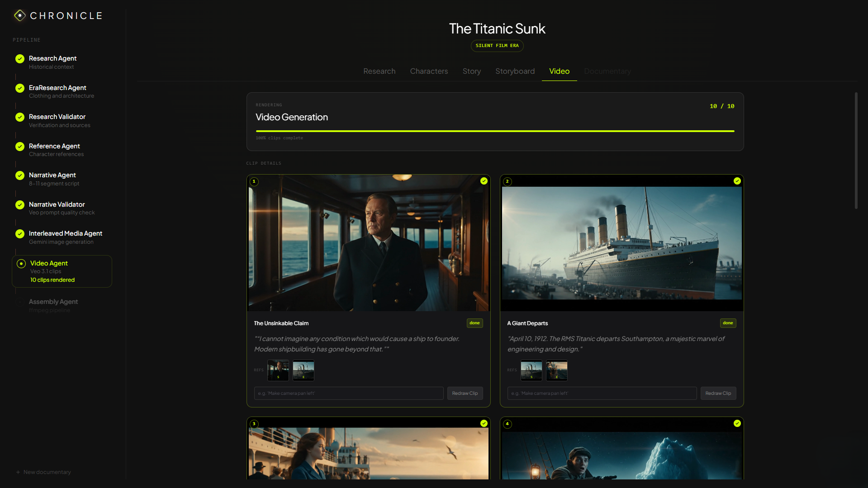Select EraResearch Agent pipeline step
The height and width of the screenshot is (488, 868).
[x=62, y=91]
